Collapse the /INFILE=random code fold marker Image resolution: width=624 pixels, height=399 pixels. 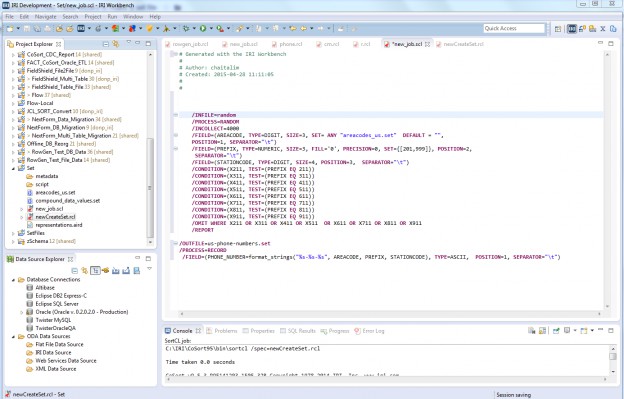click(x=176, y=115)
